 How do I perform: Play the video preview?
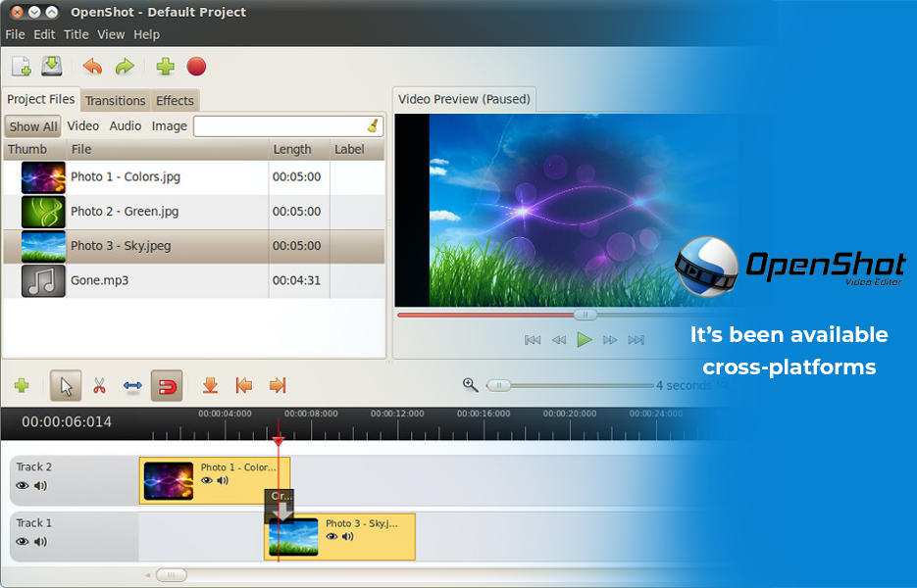point(585,340)
